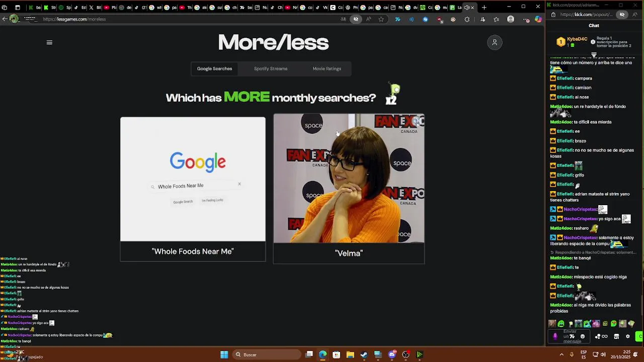Image resolution: width=644 pixels, height=362 pixels.
Task: Open Steam from the taskbar
Action: point(364,354)
